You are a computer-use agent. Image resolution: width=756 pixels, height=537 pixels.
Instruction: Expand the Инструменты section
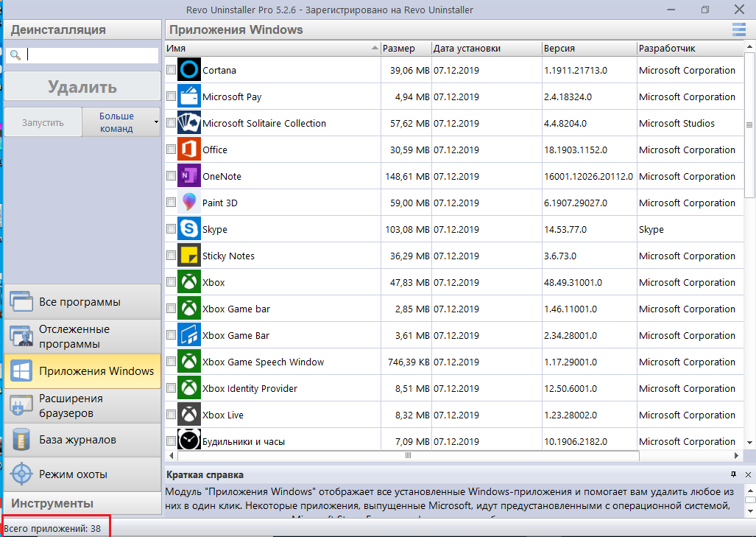82,503
